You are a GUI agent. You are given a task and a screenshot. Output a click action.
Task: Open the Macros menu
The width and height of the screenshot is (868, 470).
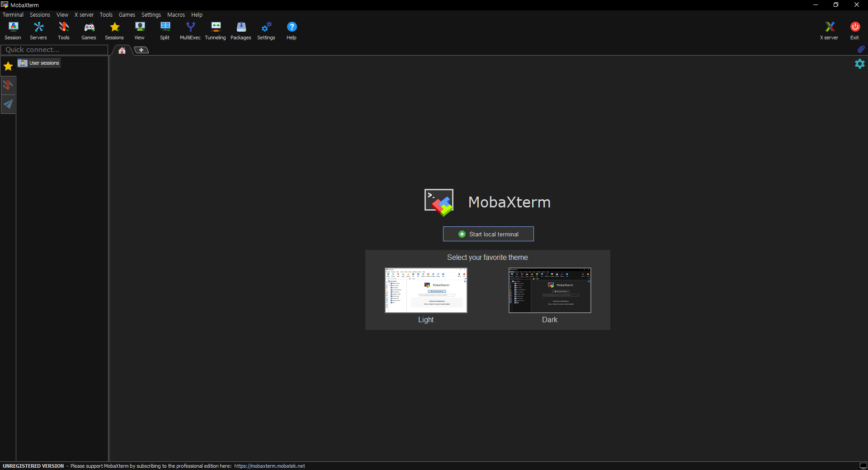coord(176,15)
